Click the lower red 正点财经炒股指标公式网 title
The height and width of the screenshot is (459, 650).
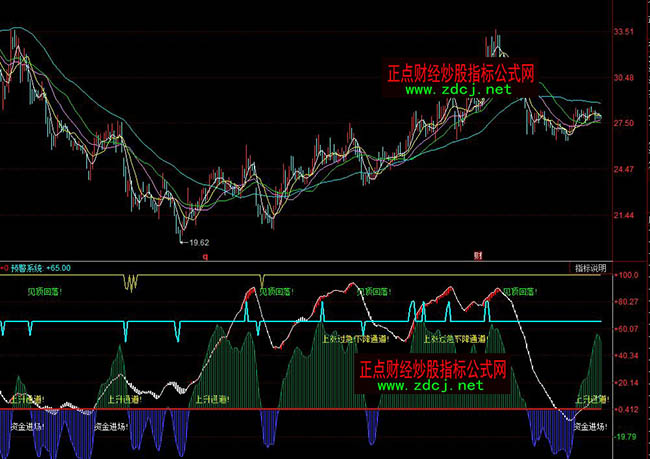click(432, 369)
